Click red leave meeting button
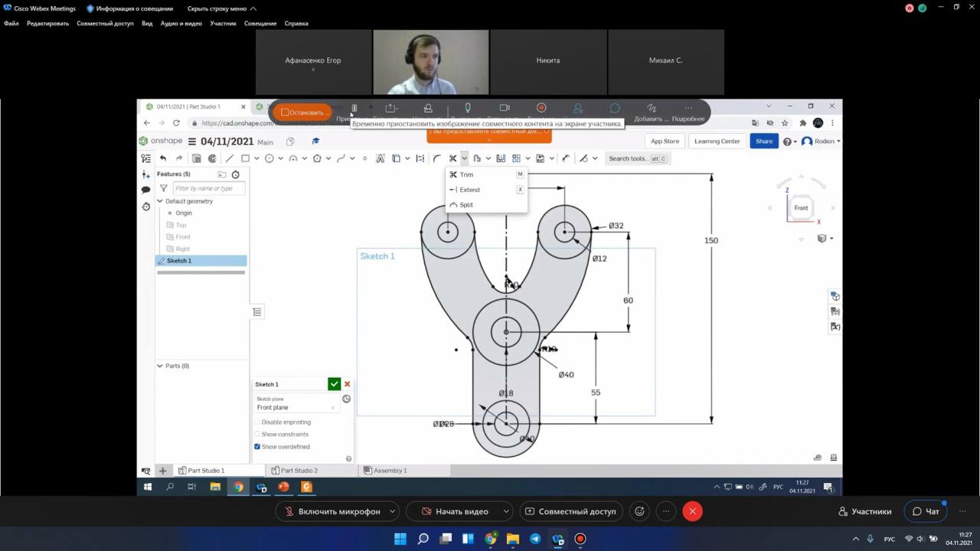This screenshot has height=551, width=980. [692, 511]
